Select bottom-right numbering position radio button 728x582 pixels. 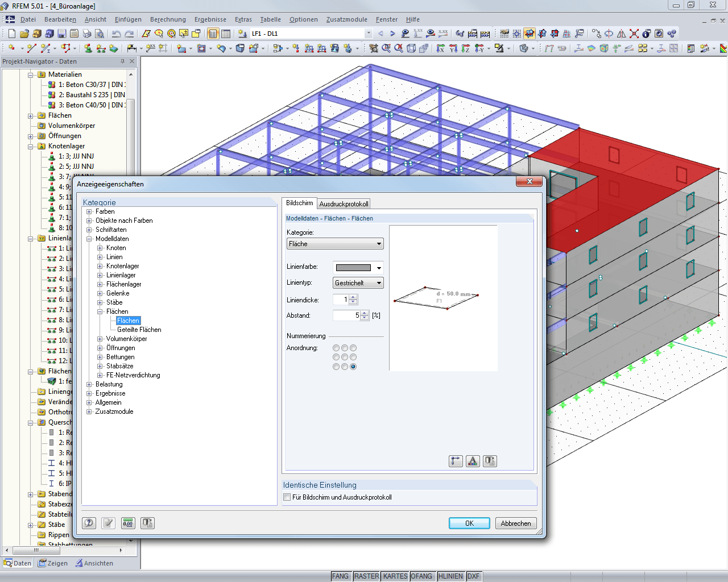click(x=353, y=367)
